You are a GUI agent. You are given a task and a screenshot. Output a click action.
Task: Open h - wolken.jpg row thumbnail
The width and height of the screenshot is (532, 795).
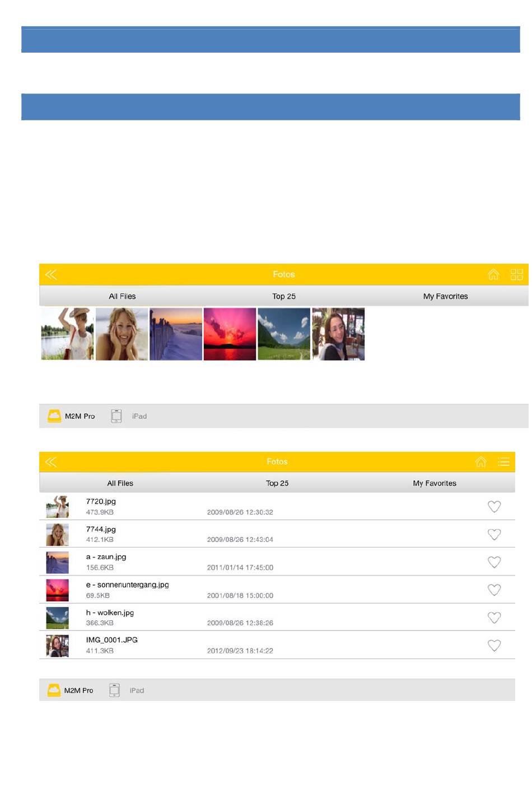coord(57,618)
